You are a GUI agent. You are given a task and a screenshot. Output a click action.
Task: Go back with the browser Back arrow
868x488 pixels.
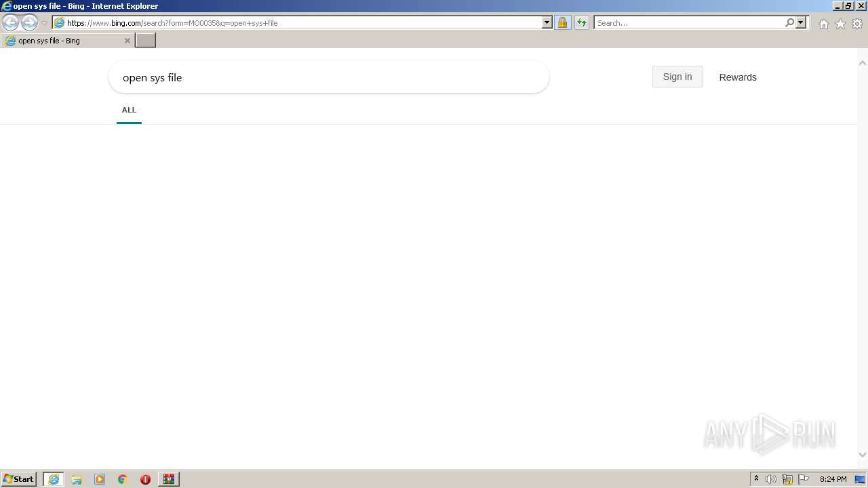(x=10, y=23)
